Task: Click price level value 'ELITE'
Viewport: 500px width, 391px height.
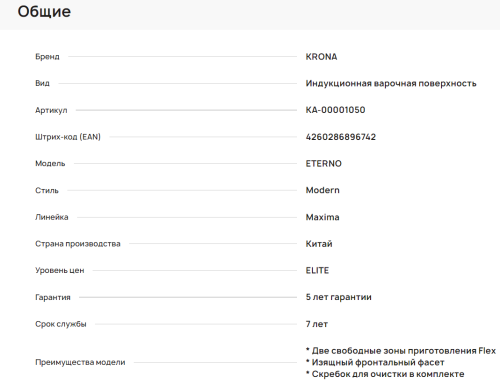Action: tap(317, 270)
